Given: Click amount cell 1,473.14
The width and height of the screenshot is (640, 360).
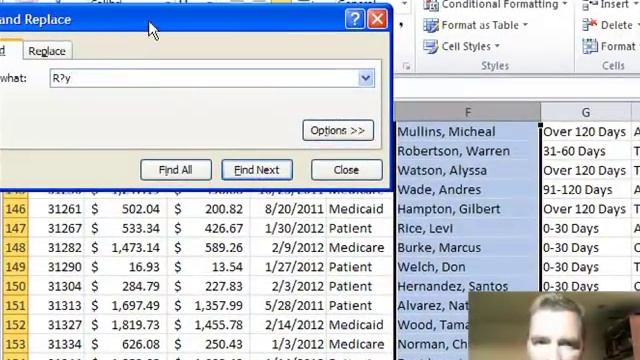Looking at the screenshot, I should pos(126,247).
